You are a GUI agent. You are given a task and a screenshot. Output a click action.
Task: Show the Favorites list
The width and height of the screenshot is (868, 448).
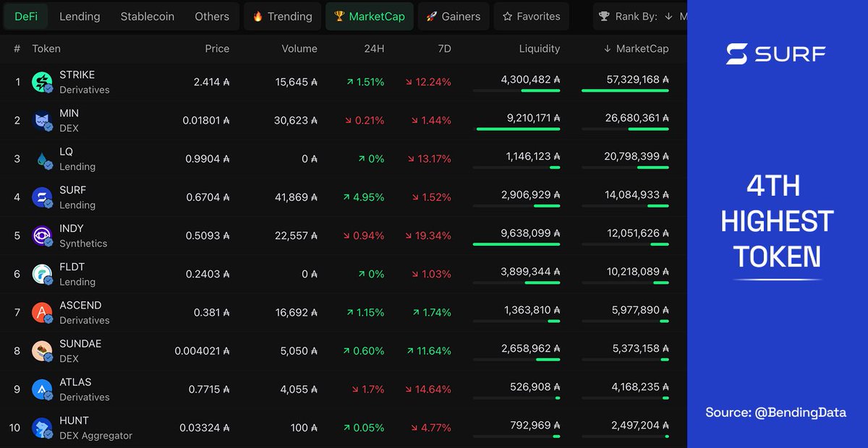coord(532,16)
